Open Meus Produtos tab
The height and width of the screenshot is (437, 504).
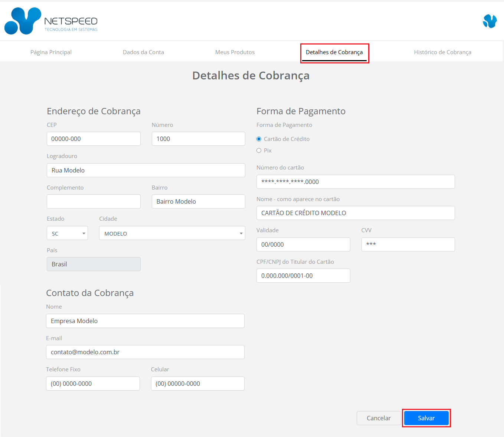click(x=235, y=52)
